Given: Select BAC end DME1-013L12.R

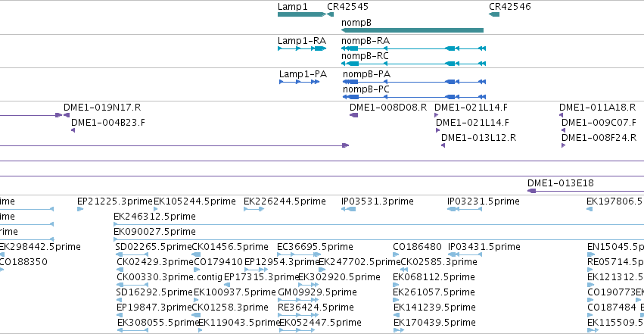Looking at the screenshot, I should click(x=443, y=145).
